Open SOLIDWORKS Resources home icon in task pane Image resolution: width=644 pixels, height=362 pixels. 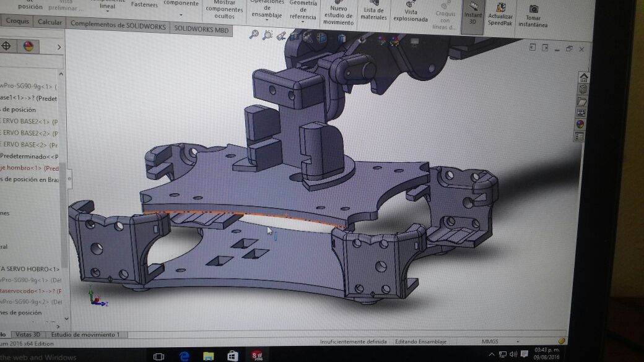coord(583,77)
